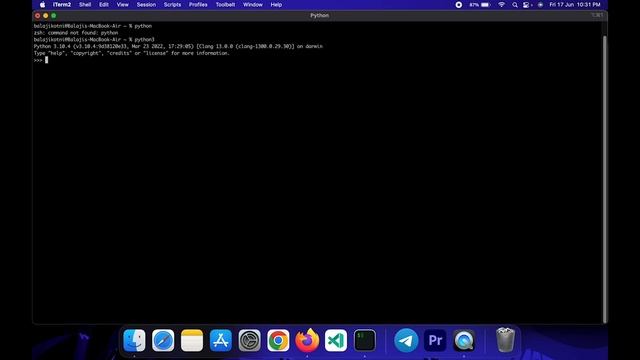Launch Google Chrome from the Dock

(x=278, y=340)
